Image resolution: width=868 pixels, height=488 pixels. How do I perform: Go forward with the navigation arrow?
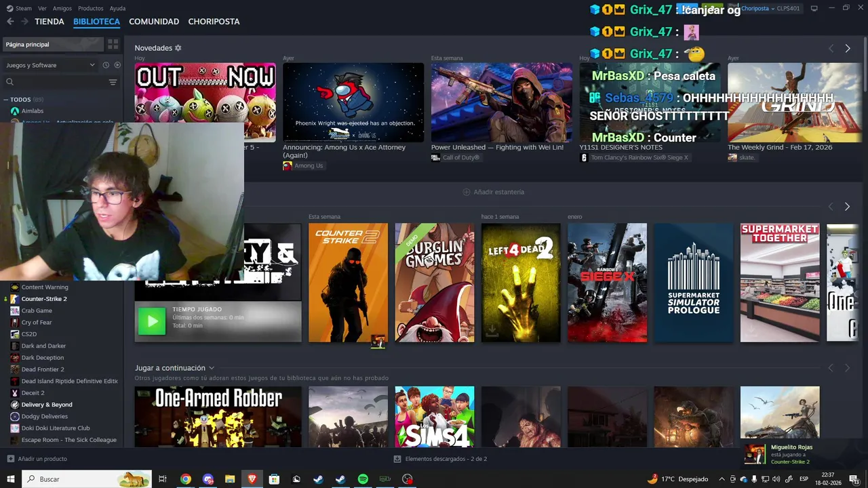click(x=24, y=22)
